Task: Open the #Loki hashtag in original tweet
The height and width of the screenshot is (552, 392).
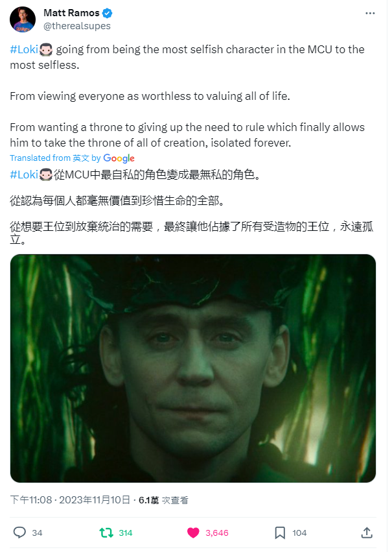Action: [24, 49]
